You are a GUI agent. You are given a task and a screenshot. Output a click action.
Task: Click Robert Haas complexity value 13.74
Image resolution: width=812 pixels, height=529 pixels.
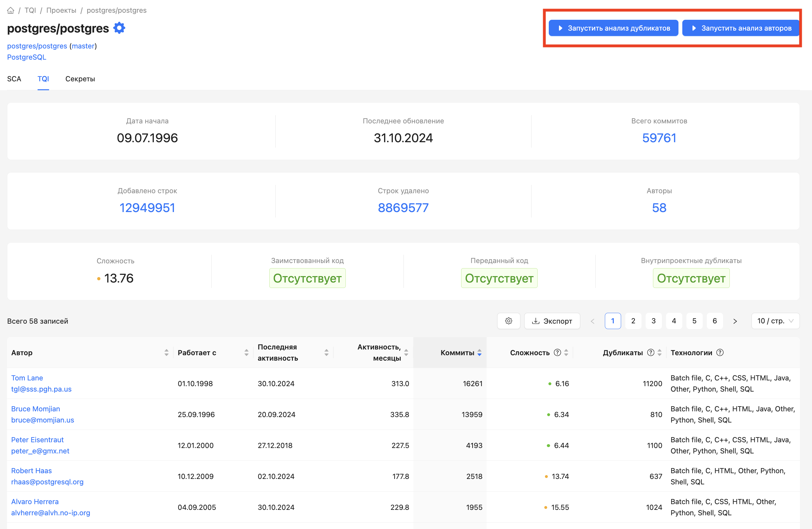(560, 476)
